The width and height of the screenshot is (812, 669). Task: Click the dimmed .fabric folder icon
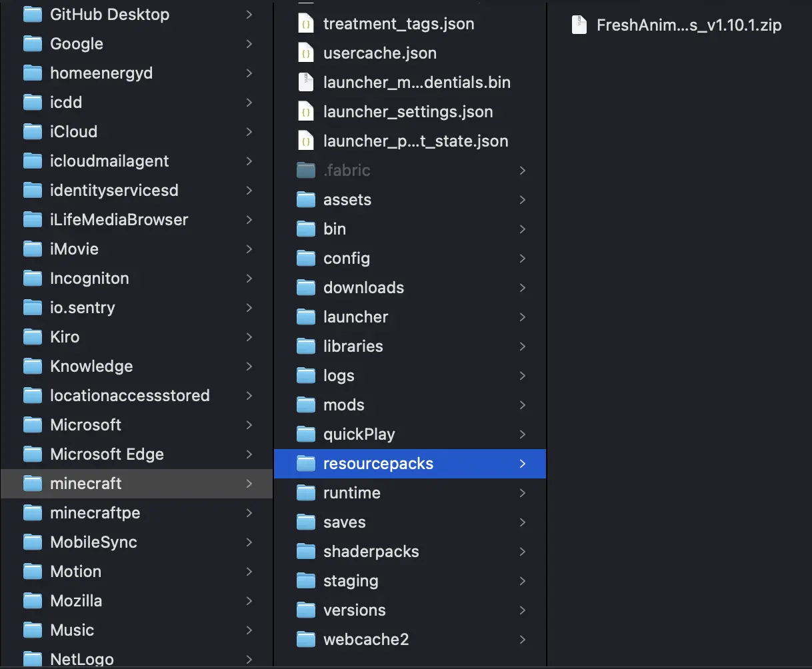point(306,170)
